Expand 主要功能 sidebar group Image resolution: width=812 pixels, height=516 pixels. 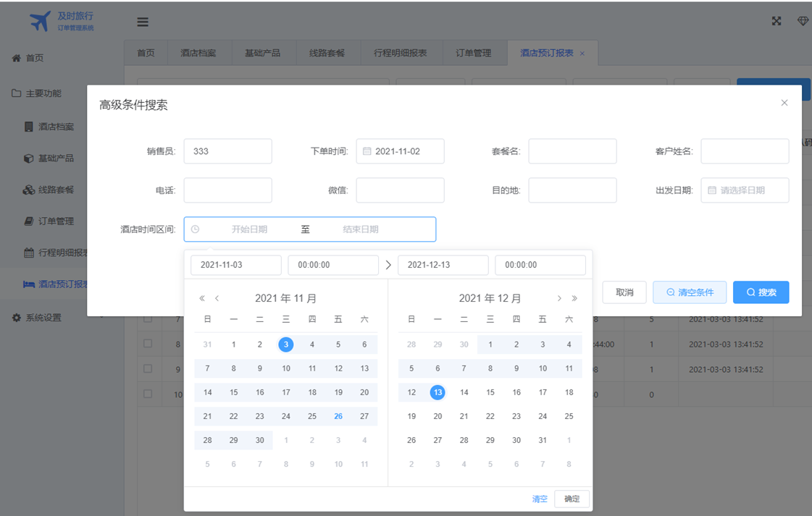pyautogui.click(x=36, y=93)
